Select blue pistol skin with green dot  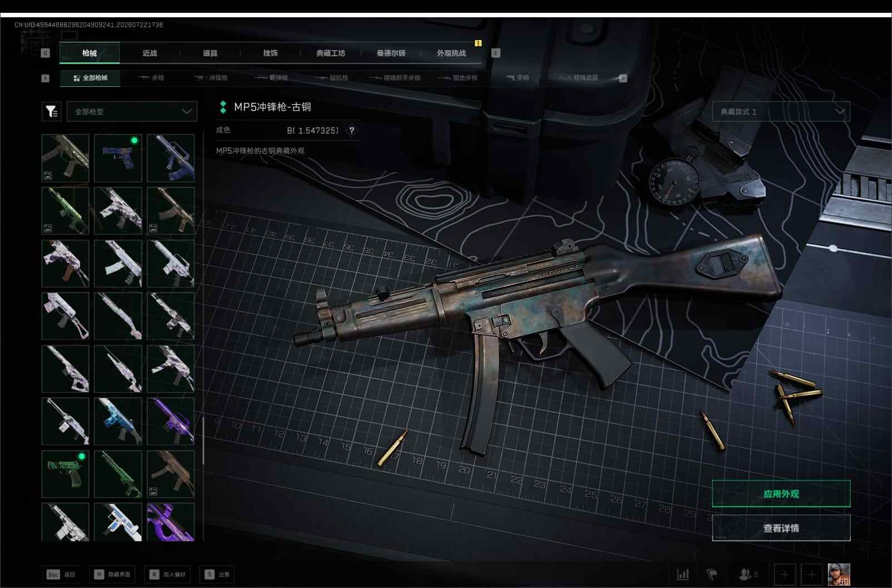[x=118, y=158]
